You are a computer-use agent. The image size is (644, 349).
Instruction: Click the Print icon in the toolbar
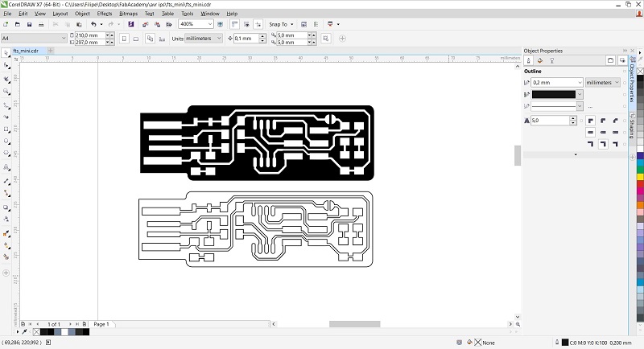[41, 24]
